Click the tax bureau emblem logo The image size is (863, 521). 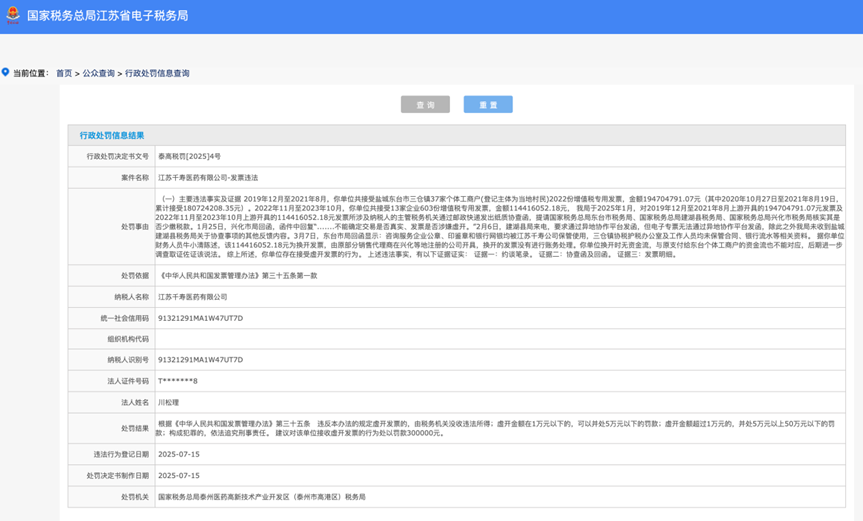(12, 16)
